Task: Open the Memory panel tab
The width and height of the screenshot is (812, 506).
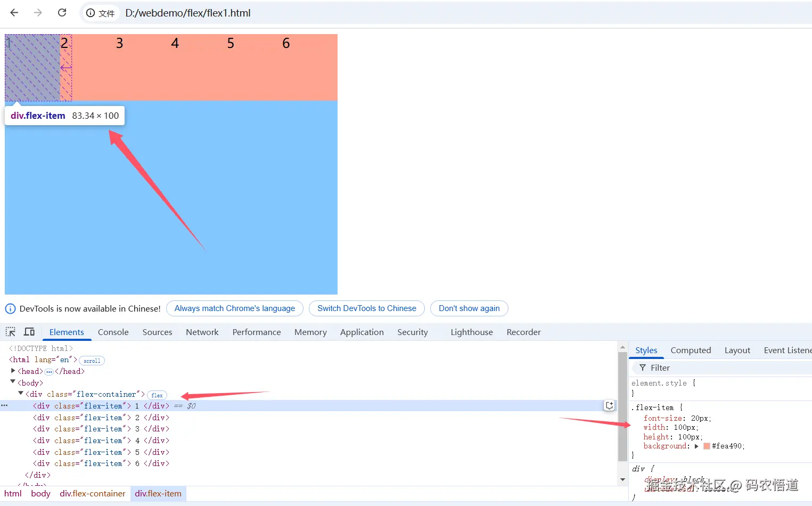Action: [310, 332]
